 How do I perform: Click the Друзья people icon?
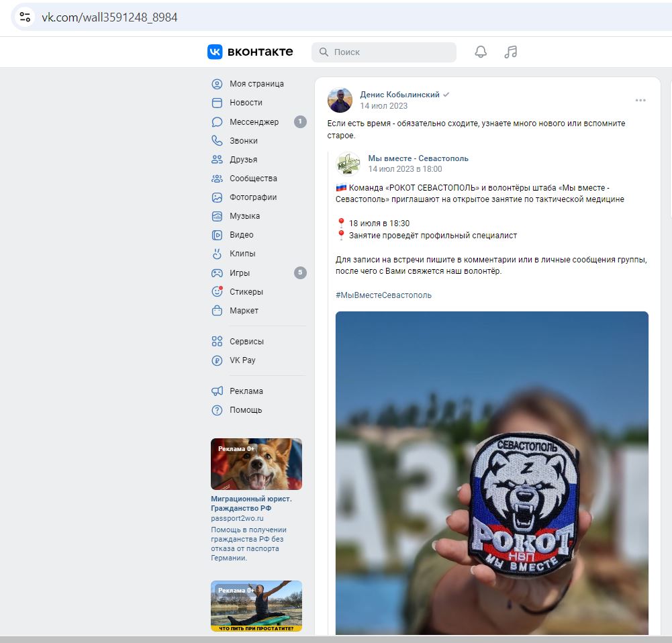[x=218, y=159]
